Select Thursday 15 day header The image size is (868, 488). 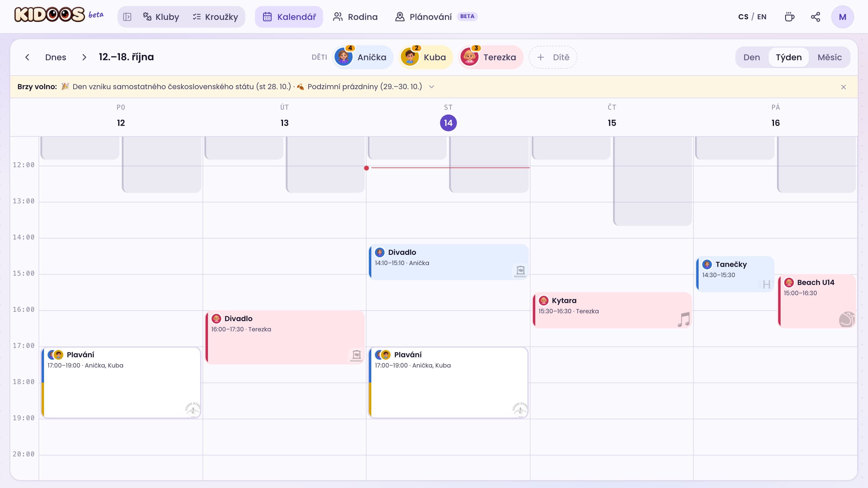tap(612, 116)
